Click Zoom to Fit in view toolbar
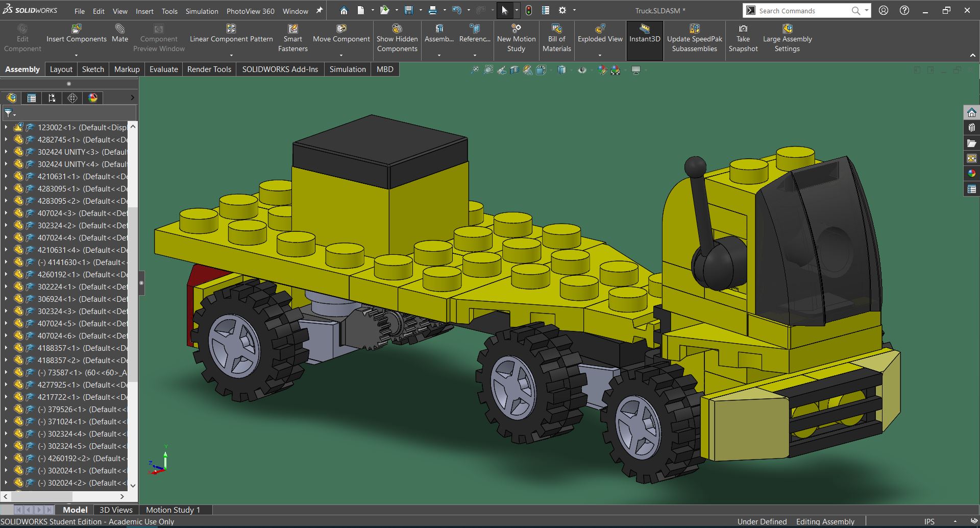The height and width of the screenshot is (528, 980). tap(475, 70)
